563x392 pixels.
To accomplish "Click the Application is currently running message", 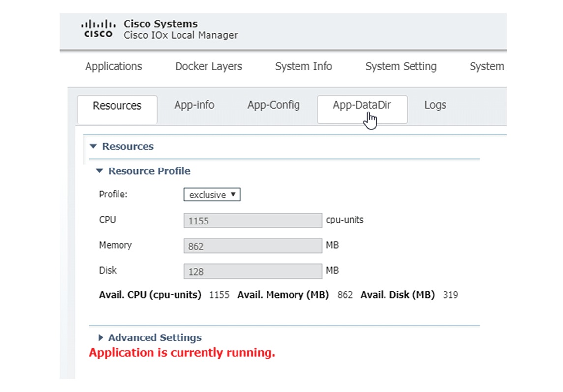I will (181, 352).
